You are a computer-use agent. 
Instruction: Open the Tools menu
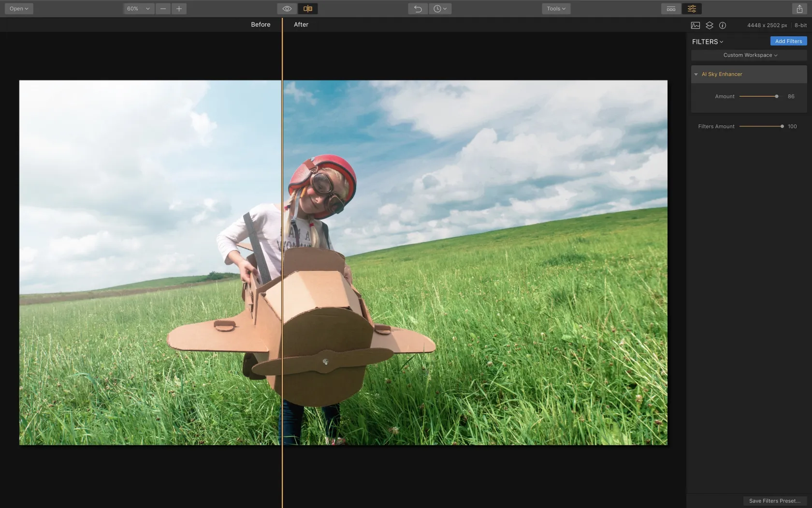[556, 9]
